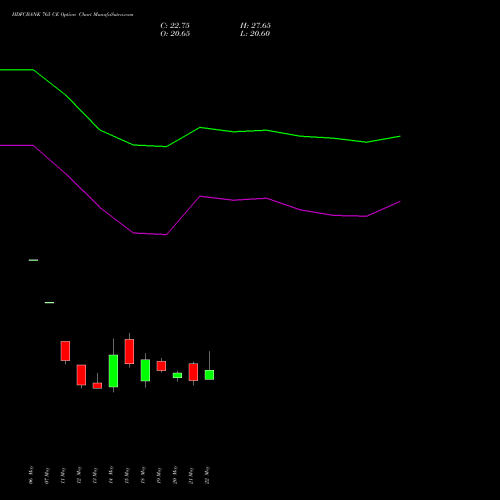The height and width of the screenshot is (500, 500).
Task: Click the 06 May date label
Action: pyautogui.click(x=31, y=475)
